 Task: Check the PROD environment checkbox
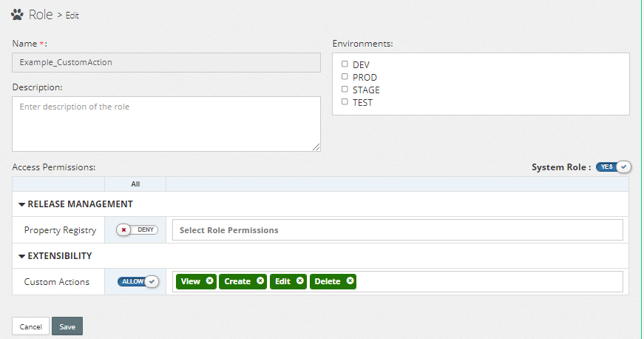345,77
